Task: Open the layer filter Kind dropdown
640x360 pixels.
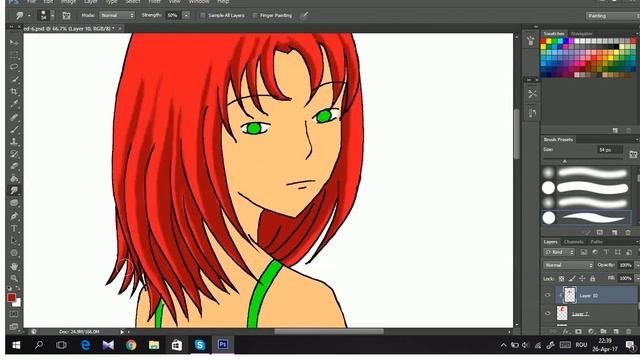Action: (558, 252)
